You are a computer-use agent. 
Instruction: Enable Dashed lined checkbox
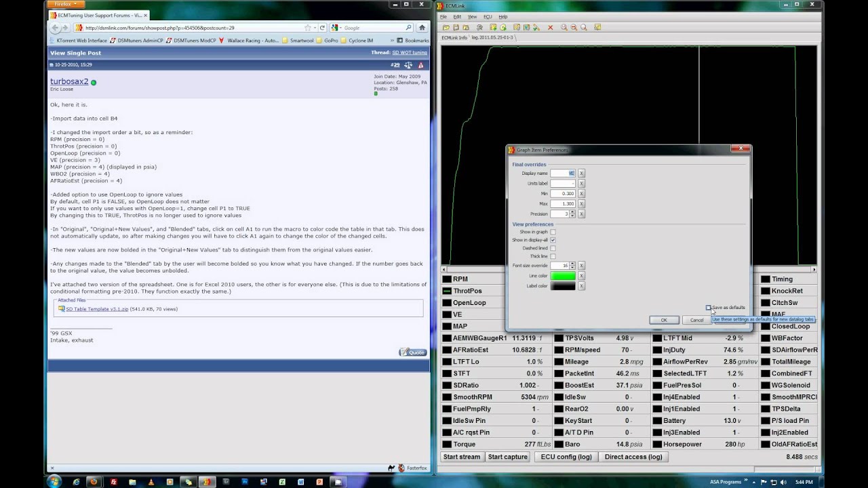(x=553, y=248)
